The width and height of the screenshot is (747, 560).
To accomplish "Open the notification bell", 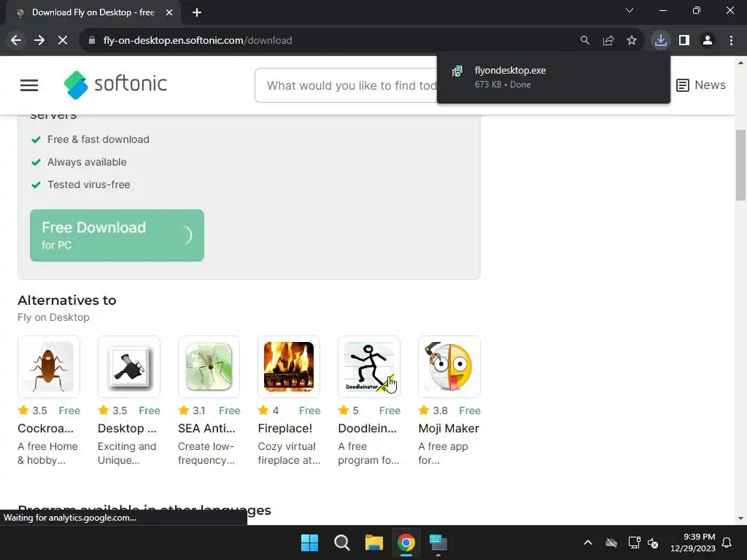I will click(x=727, y=542).
